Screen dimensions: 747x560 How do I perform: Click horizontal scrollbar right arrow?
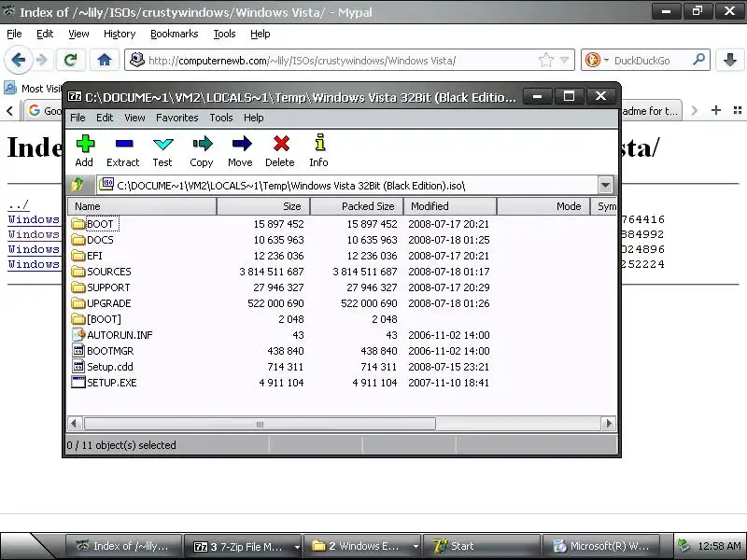[609, 424]
